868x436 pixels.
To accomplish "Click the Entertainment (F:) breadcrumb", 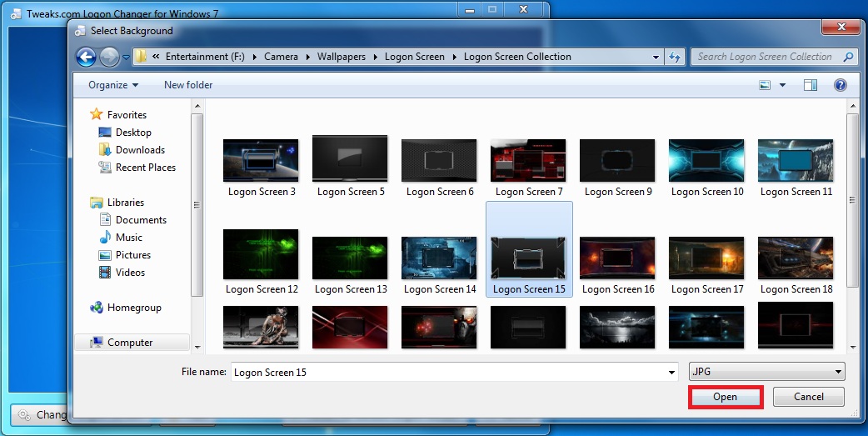I will pyautogui.click(x=205, y=57).
